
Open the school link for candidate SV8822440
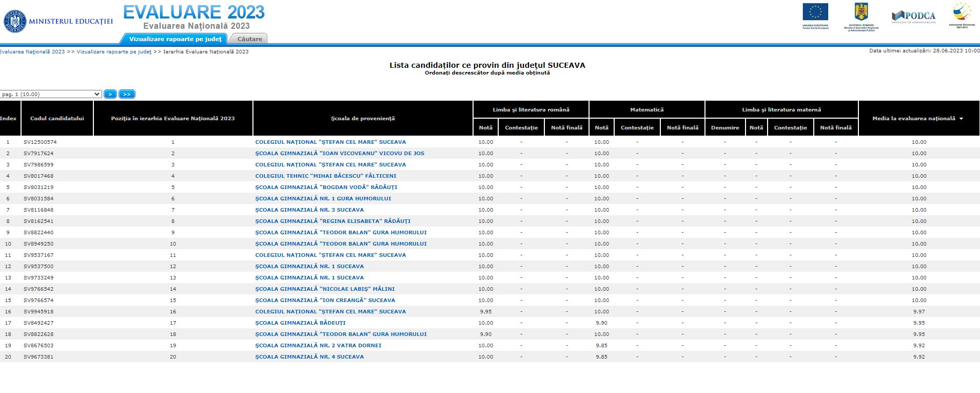341,232
